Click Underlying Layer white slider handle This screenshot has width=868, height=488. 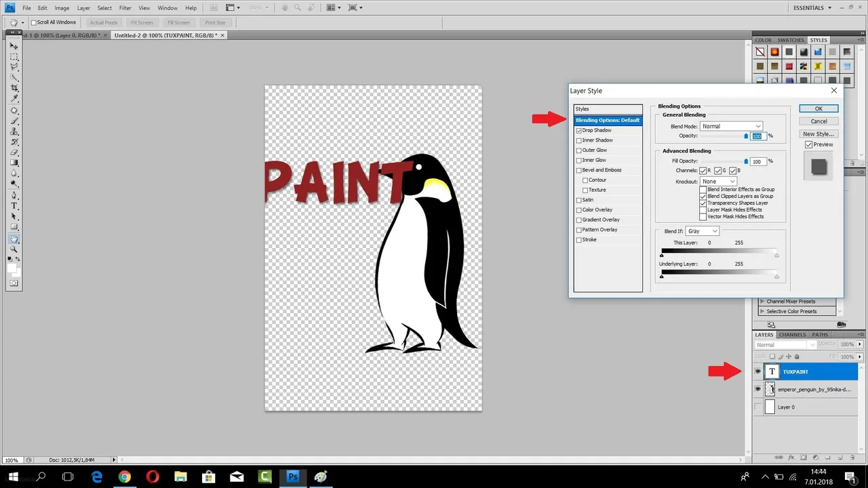[776, 277]
